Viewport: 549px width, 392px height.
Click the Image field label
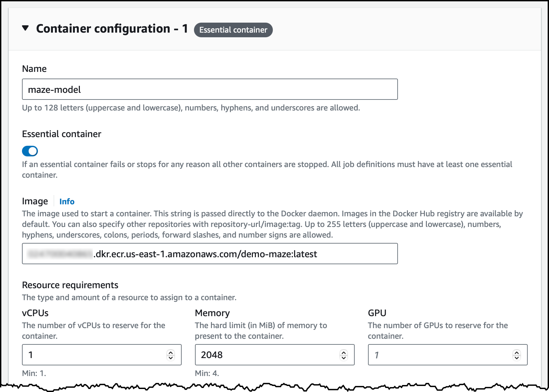pyautogui.click(x=35, y=201)
